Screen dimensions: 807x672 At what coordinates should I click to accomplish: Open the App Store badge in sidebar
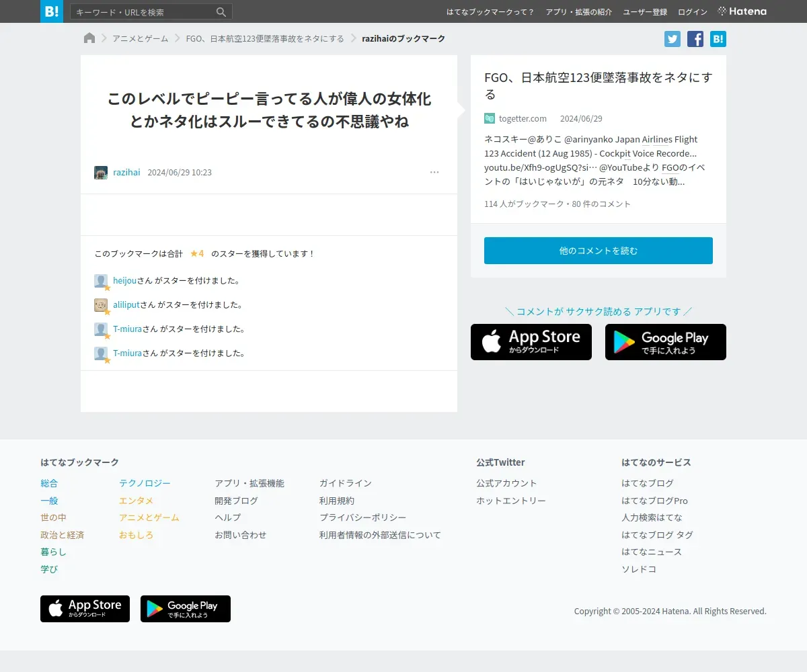[x=531, y=342]
